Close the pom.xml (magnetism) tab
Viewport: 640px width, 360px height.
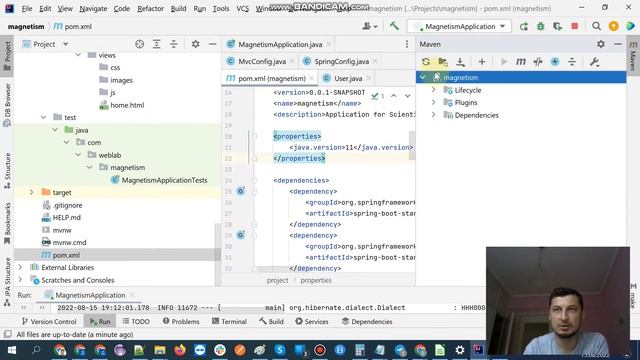point(312,78)
